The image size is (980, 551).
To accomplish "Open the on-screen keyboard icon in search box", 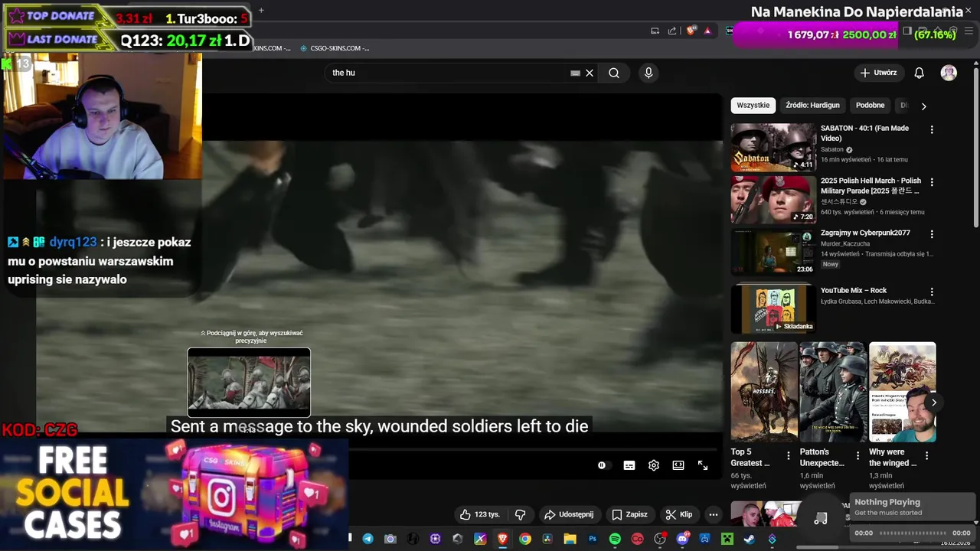I will tap(575, 73).
